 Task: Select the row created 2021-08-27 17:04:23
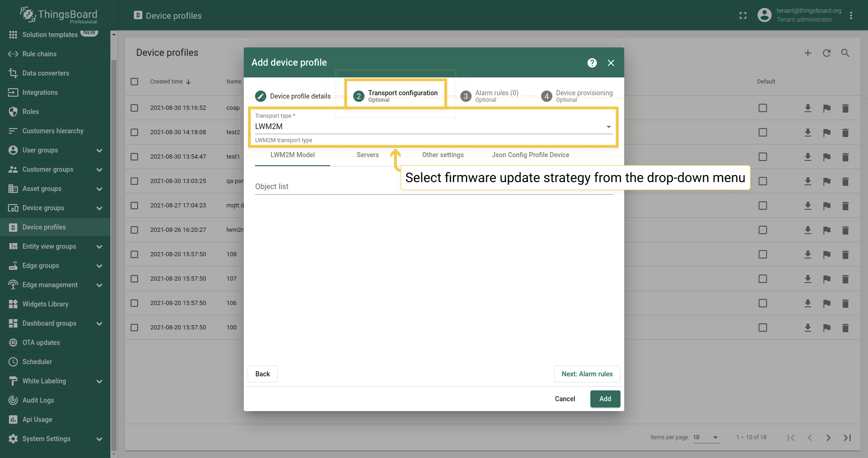(x=134, y=206)
